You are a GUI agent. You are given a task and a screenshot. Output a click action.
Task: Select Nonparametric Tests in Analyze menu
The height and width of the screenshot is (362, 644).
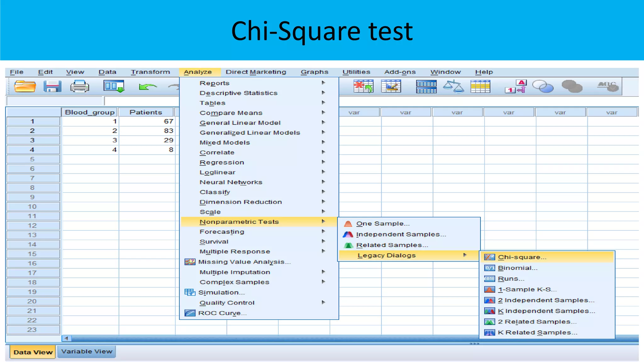(x=259, y=222)
